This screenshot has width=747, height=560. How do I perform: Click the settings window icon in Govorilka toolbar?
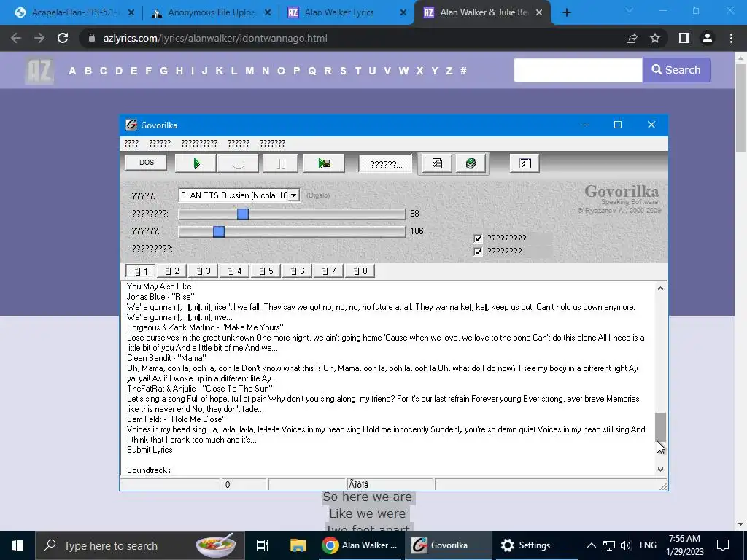(x=525, y=163)
